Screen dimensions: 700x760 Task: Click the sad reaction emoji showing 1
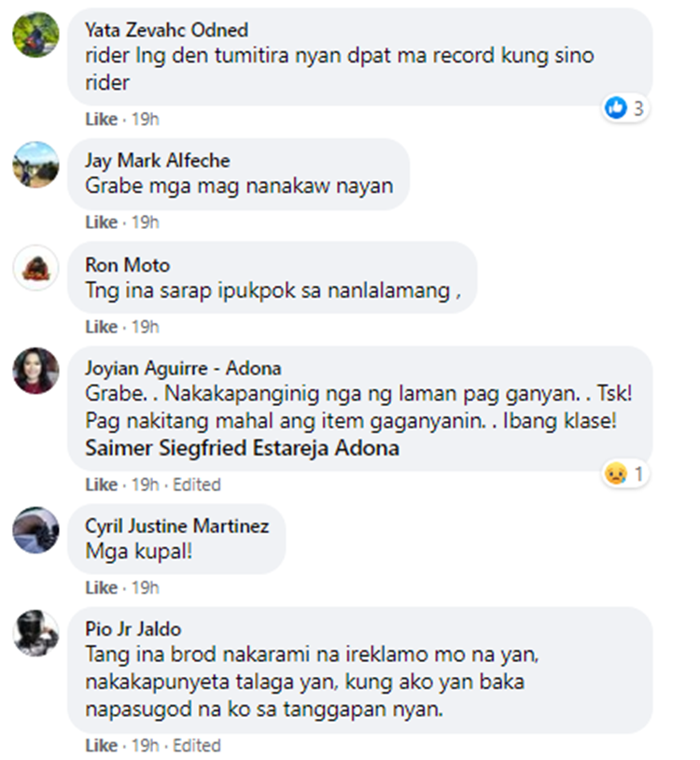point(616,473)
